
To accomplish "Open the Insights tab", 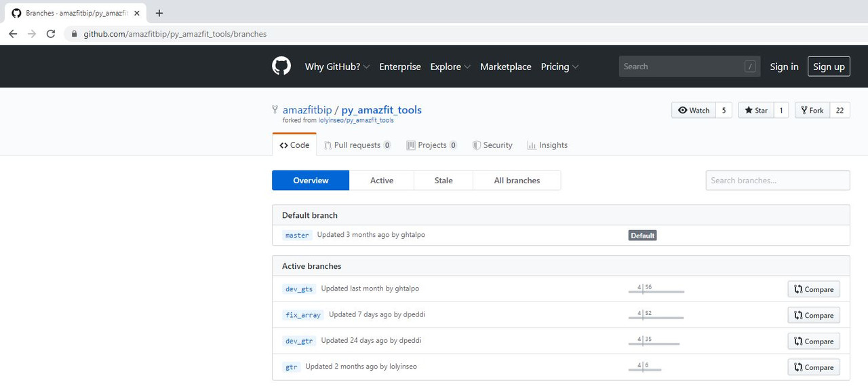I will pos(547,145).
